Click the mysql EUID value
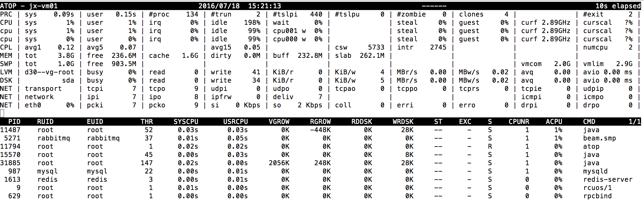Image resolution: width=644 pixels, height=200 pixels. click(x=97, y=171)
